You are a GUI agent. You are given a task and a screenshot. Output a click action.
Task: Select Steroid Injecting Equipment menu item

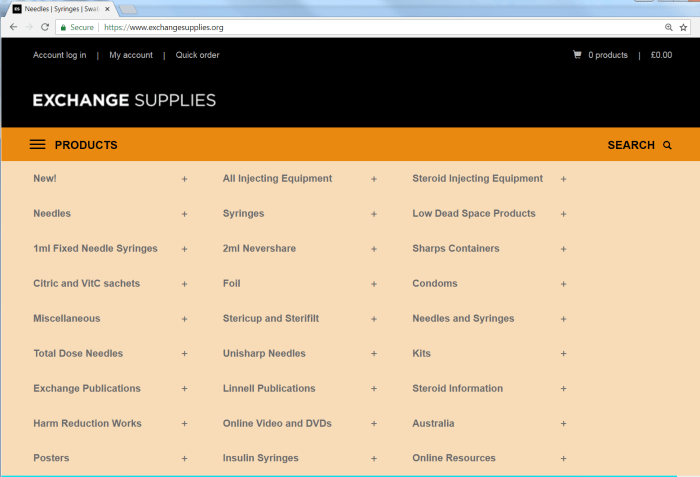[x=477, y=178]
